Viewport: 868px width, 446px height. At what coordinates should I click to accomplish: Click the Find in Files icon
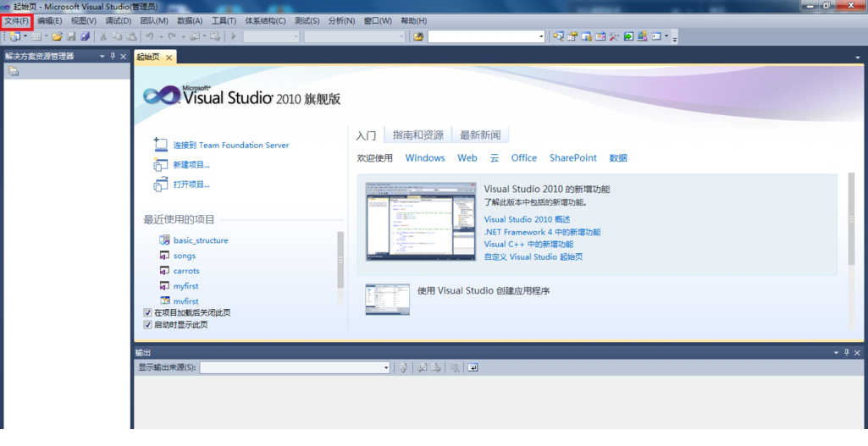418,36
